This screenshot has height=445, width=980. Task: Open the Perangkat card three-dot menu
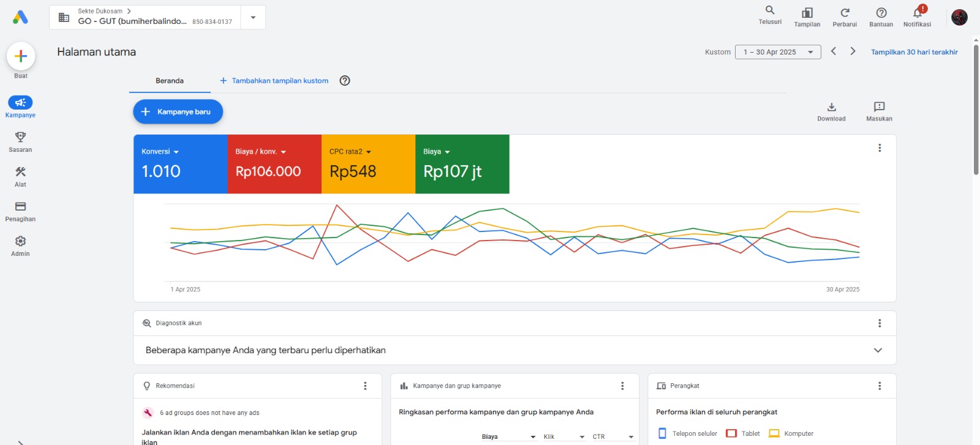(x=880, y=386)
